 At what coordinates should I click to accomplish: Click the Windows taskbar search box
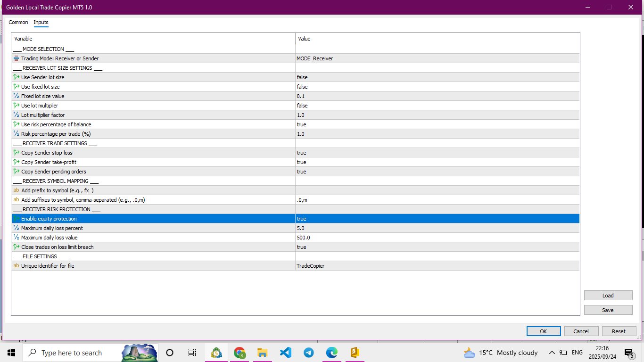[x=91, y=353]
